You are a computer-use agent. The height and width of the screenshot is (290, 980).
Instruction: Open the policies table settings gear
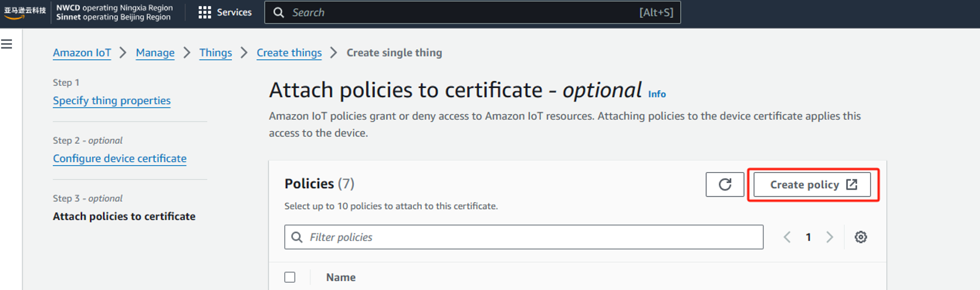[861, 237]
